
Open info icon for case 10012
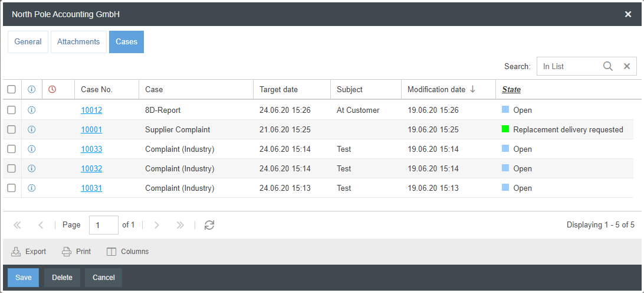click(x=32, y=110)
